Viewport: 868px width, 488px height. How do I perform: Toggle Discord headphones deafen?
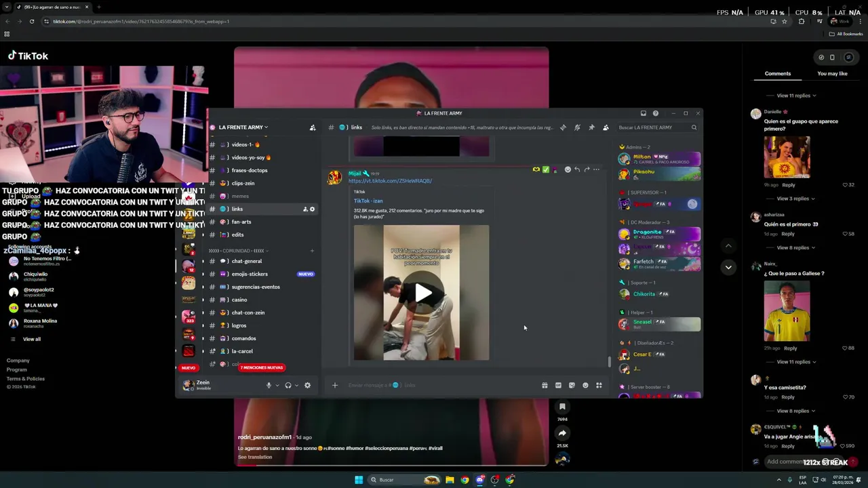pyautogui.click(x=288, y=385)
